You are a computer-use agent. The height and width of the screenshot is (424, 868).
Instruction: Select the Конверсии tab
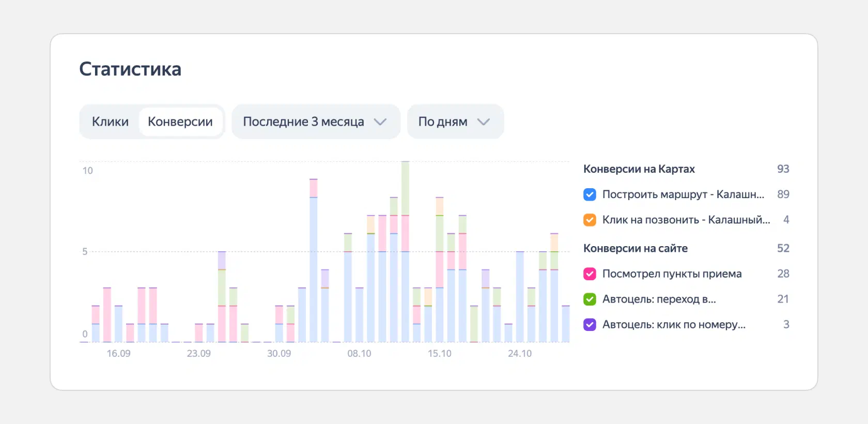point(180,122)
